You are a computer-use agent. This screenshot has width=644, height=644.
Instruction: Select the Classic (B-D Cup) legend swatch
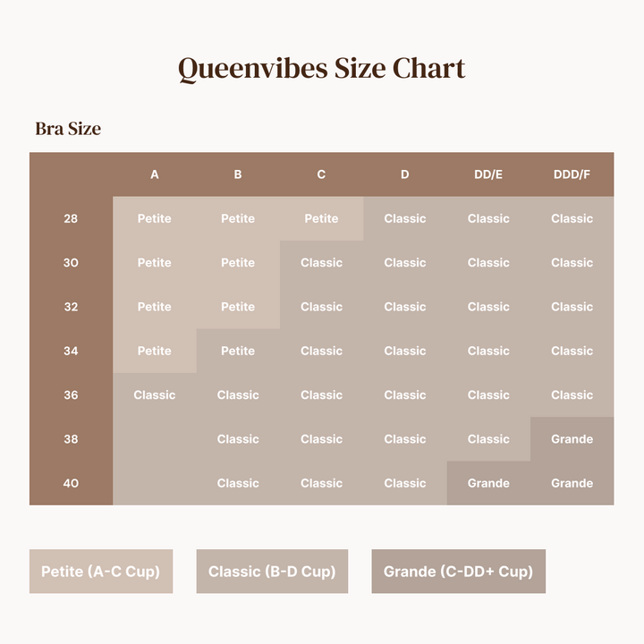[x=272, y=572]
